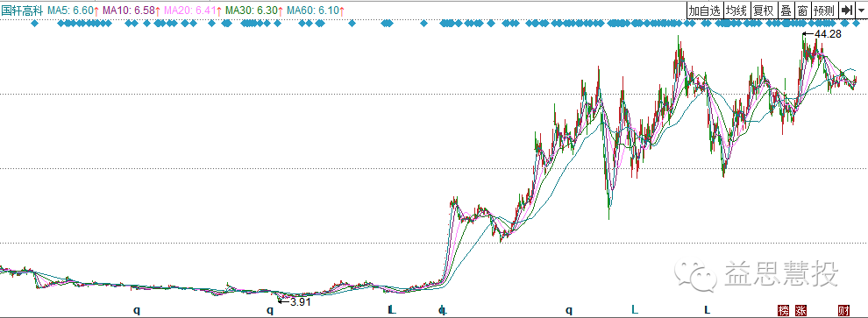Click the 预测 forecast button
Viewport: 868px width, 318px height.
(x=825, y=10)
